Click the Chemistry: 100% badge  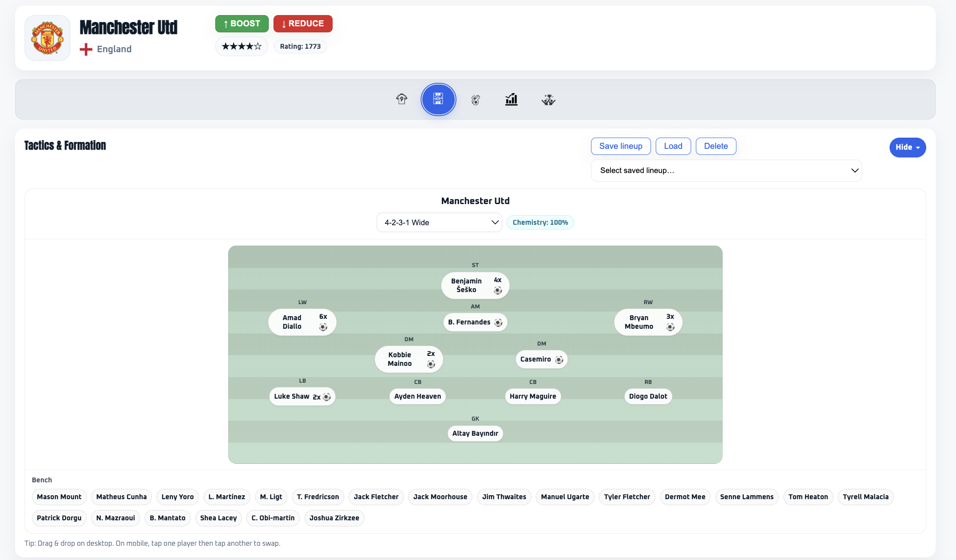(x=540, y=223)
